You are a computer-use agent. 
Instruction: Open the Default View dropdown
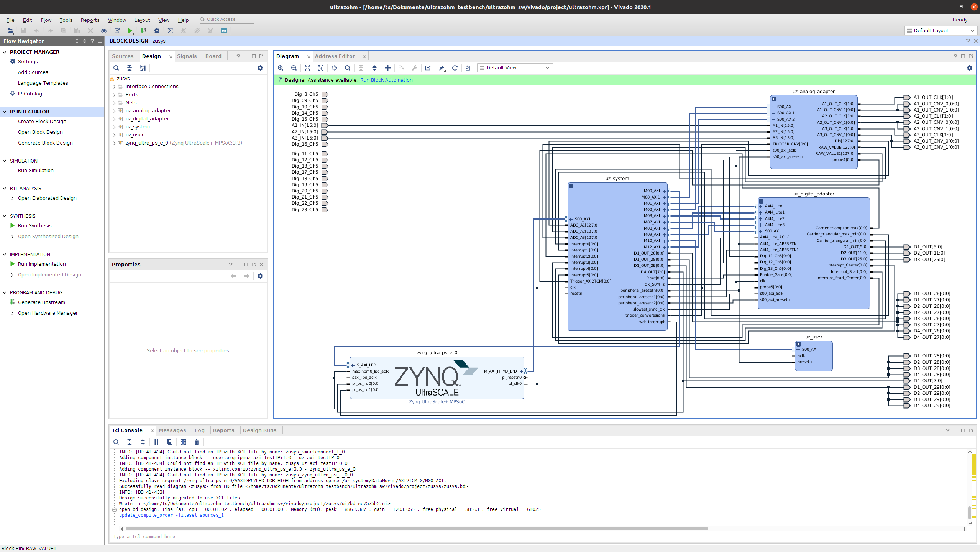[515, 68]
